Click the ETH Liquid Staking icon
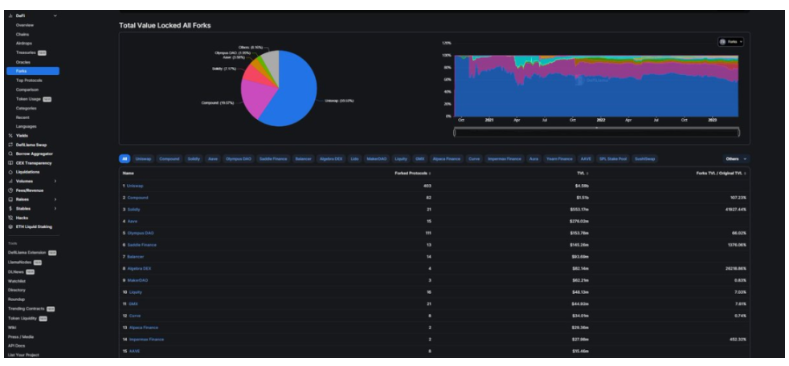Image resolution: width=789 pixels, height=366 pixels. click(x=11, y=227)
